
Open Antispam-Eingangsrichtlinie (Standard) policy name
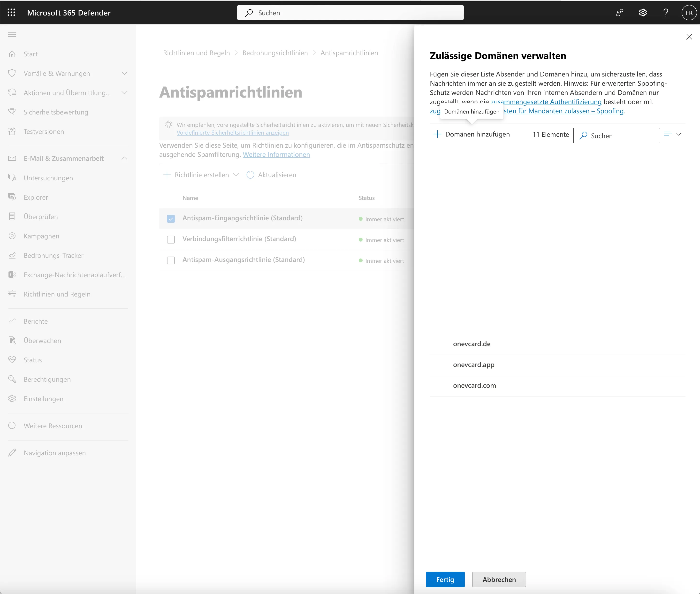[x=243, y=218]
